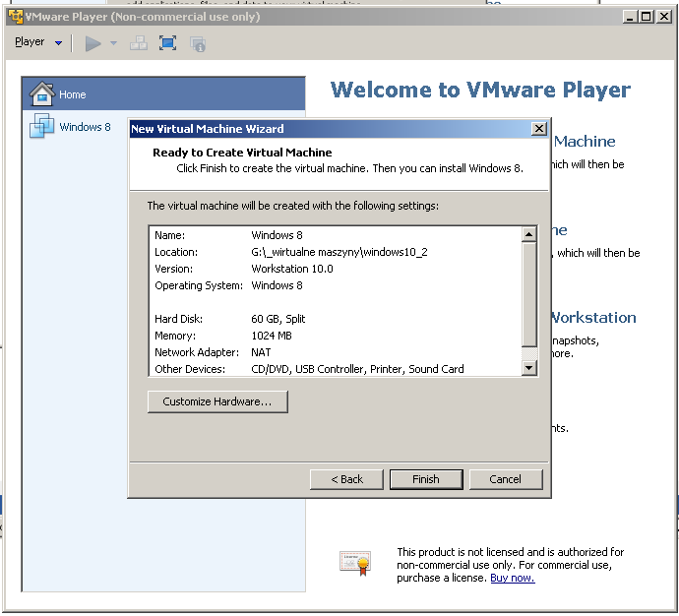Select Home in the library list

163,93
